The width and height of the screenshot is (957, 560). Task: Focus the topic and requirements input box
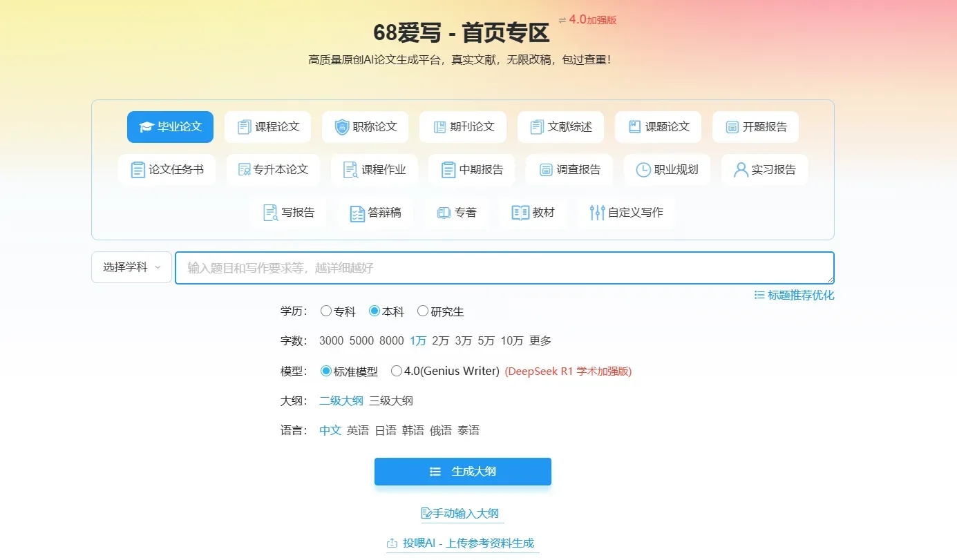504,268
